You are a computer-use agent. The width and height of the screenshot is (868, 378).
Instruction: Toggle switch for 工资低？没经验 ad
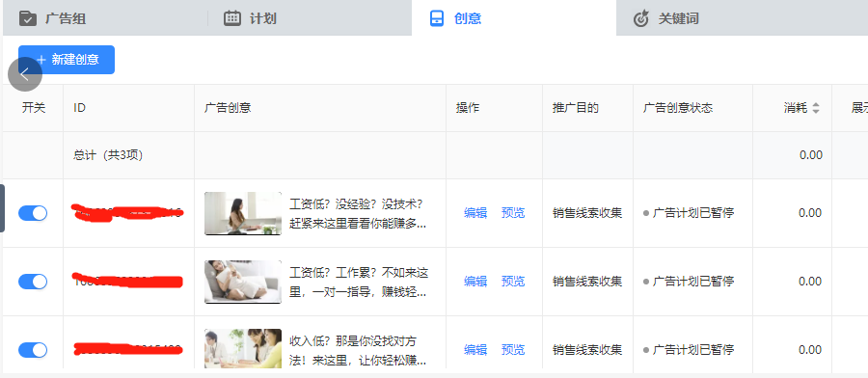[33, 213]
